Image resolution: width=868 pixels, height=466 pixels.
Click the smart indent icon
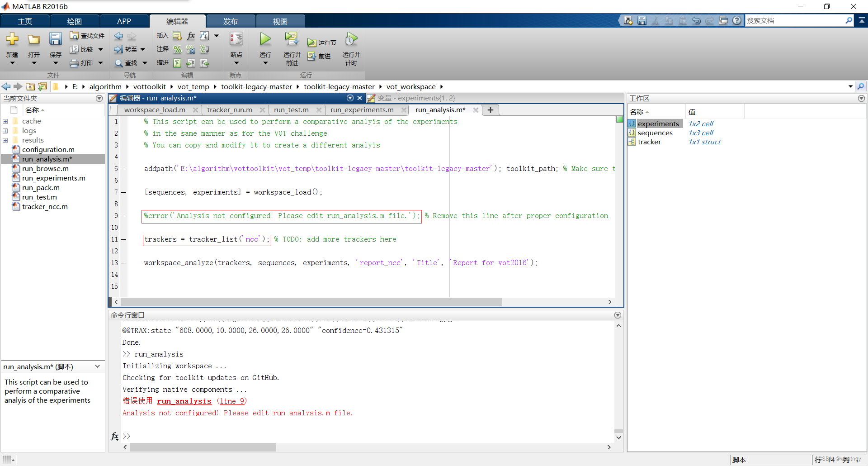pyautogui.click(x=177, y=63)
